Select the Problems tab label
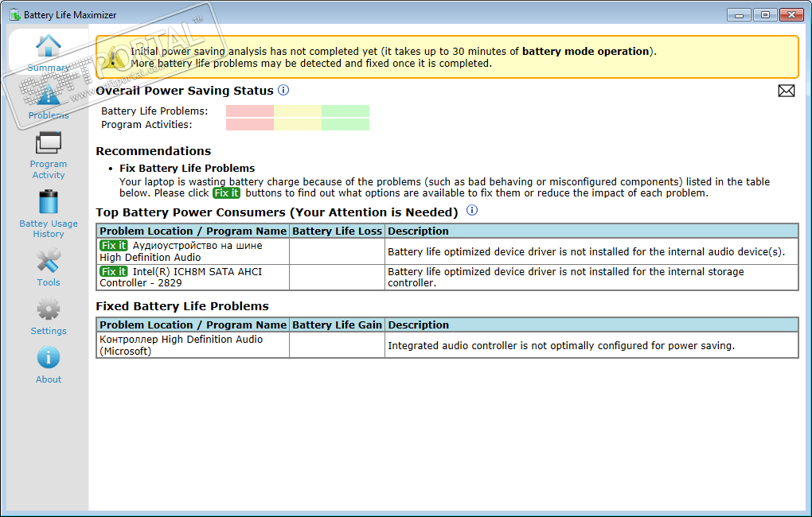 (x=48, y=115)
